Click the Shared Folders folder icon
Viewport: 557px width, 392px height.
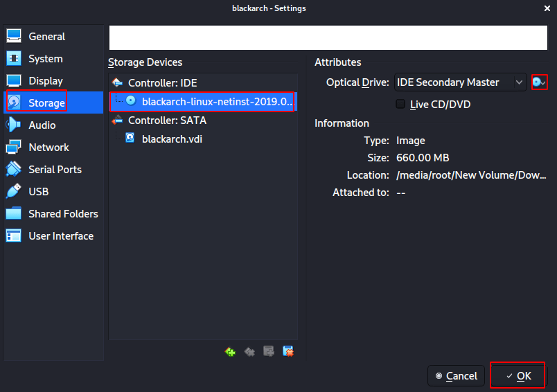13,213
